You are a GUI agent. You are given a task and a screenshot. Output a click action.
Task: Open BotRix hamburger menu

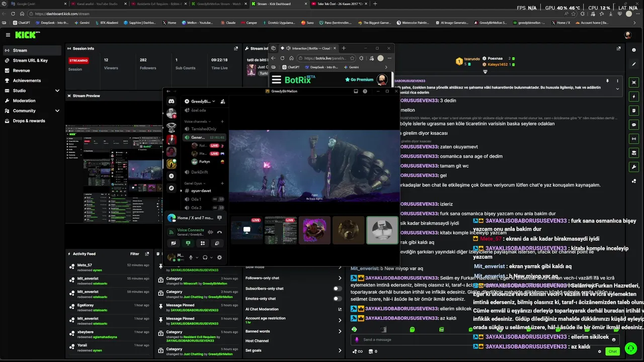[276, 79]
